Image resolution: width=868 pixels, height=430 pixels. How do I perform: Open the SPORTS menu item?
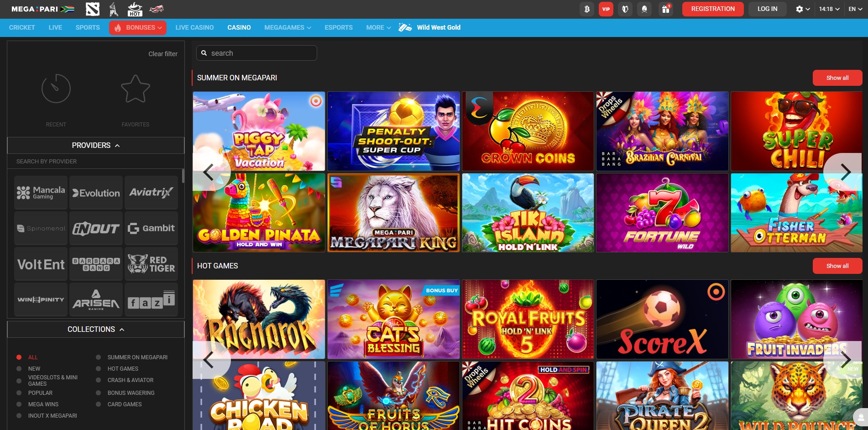[x=87, y=27]
